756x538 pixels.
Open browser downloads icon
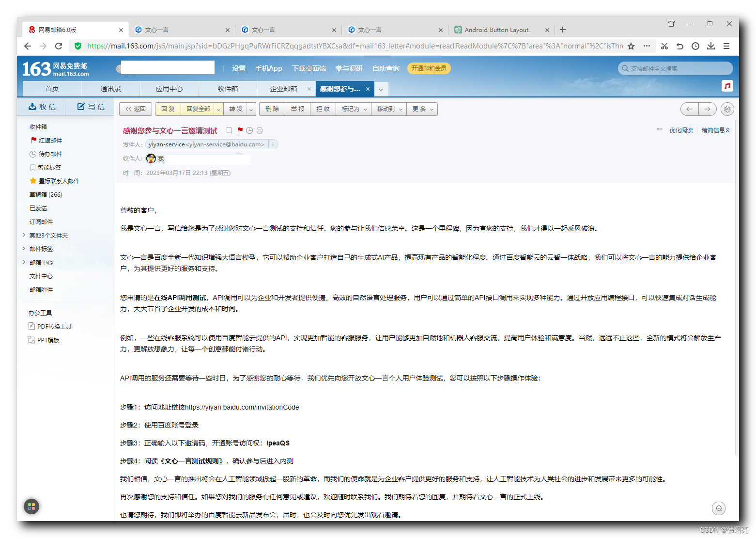tap(711, 46)
